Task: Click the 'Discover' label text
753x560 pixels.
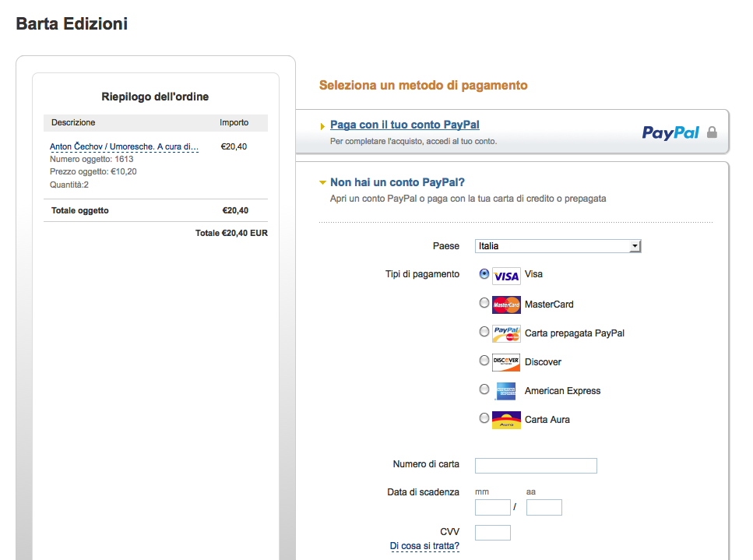Action: [x=543, y=362]
